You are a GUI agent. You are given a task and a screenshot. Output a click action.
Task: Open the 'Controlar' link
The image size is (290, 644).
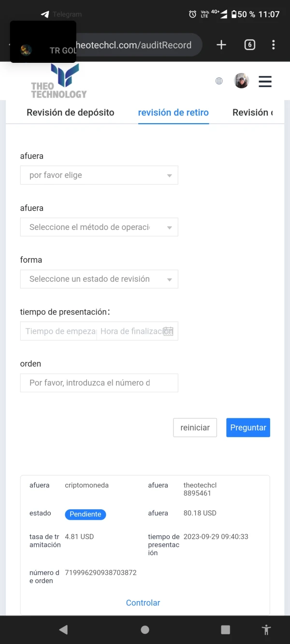143,602
